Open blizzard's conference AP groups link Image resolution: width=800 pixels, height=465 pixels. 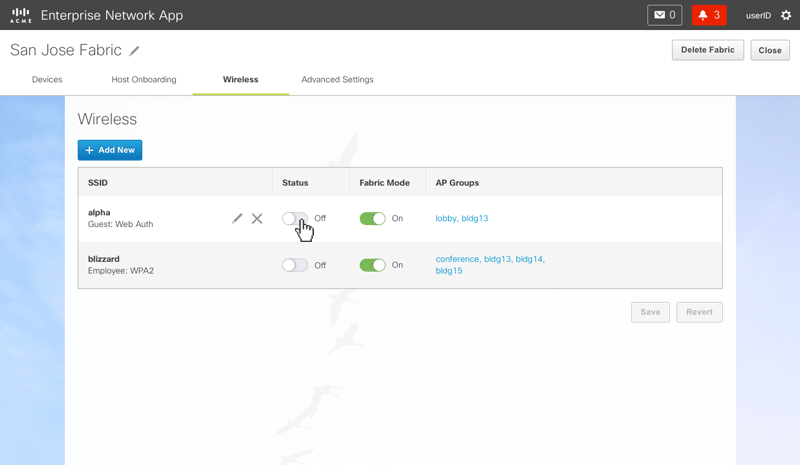(x=457, y=259)
